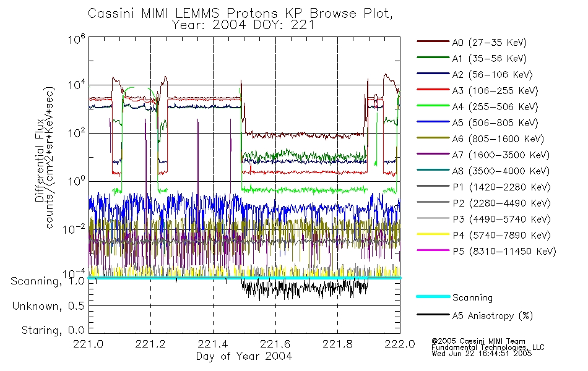Click the Scanning legend label
Screen dimensions: 588x371
[472, 298]
